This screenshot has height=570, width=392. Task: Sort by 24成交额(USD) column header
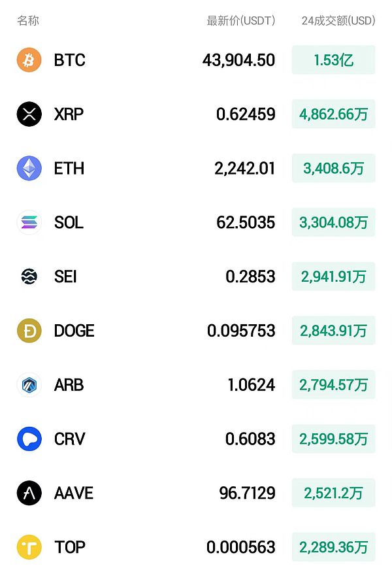pos(338,21)
